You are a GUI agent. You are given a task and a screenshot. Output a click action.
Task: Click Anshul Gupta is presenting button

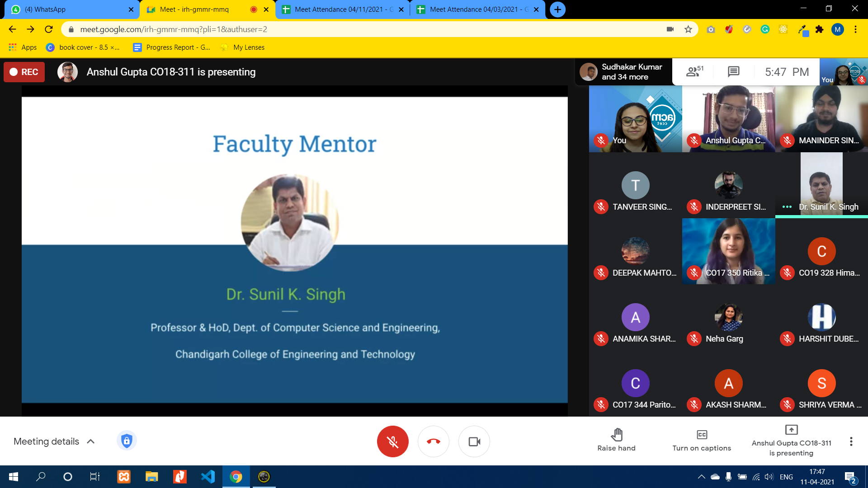791,441
